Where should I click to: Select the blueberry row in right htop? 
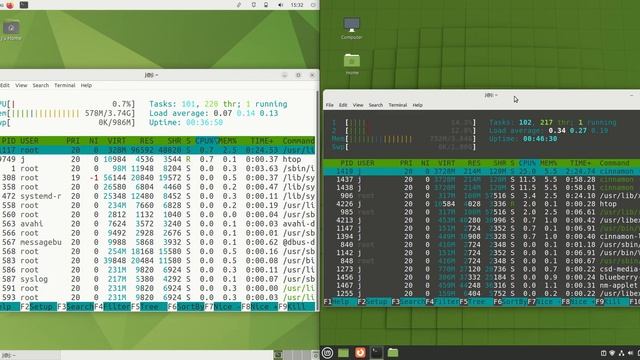(x=482, y=277)
